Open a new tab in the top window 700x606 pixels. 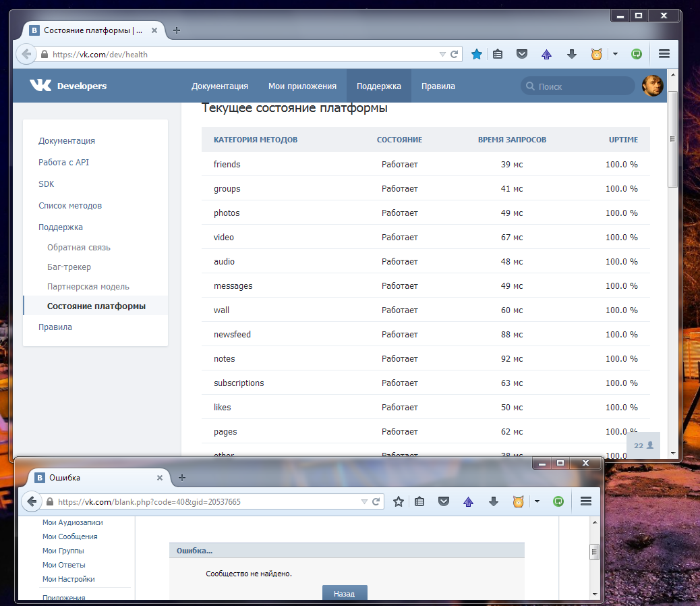[176, 30]
